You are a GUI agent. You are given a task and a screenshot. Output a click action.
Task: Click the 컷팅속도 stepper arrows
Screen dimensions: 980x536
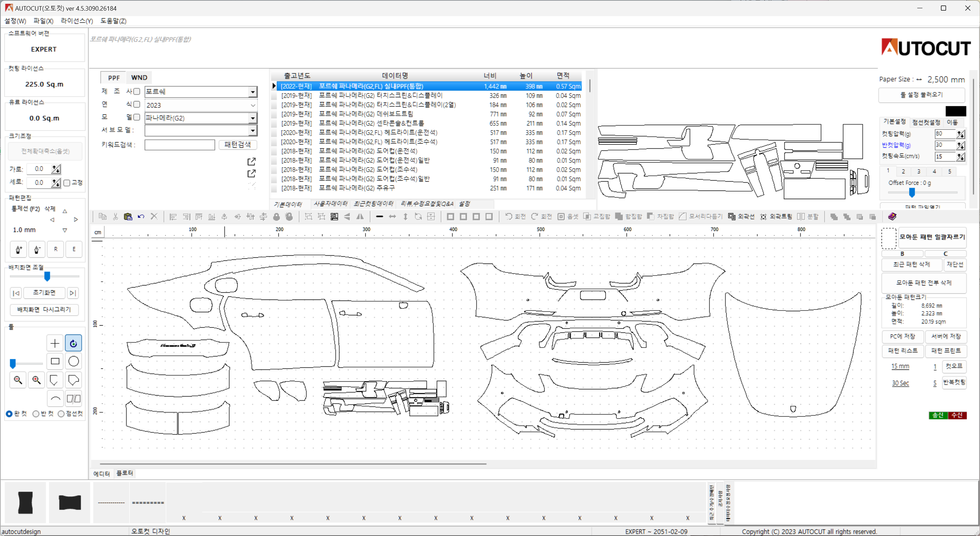point(960,157)
